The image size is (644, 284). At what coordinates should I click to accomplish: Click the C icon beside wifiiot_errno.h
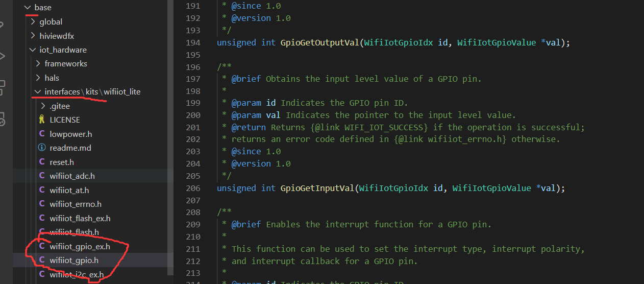pos(42,204)
